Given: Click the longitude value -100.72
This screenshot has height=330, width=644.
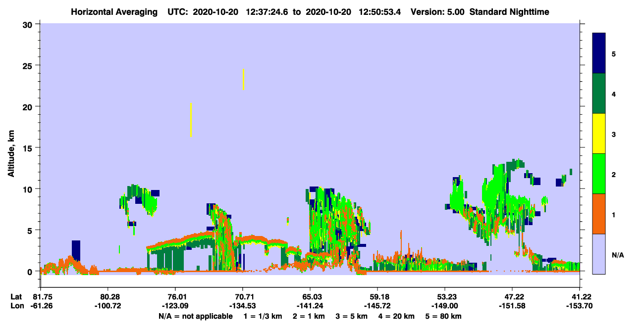Looking at the screenshot, I should click(x=107, y=306).
